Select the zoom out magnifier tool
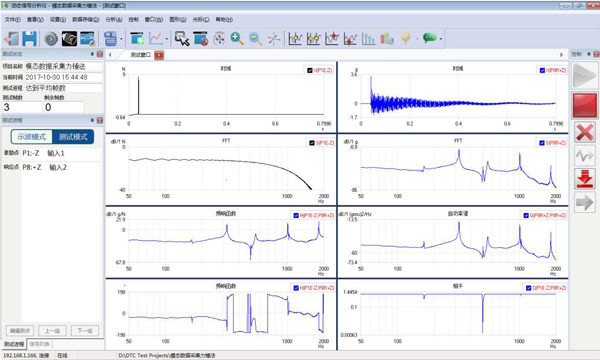This screenshot has width=600, height=360. pyautogui.click(x=255, y=39)
